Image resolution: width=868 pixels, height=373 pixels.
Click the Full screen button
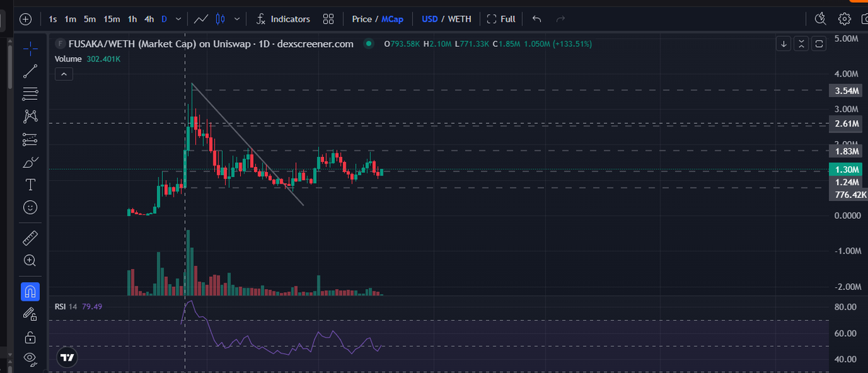[501, 19]
